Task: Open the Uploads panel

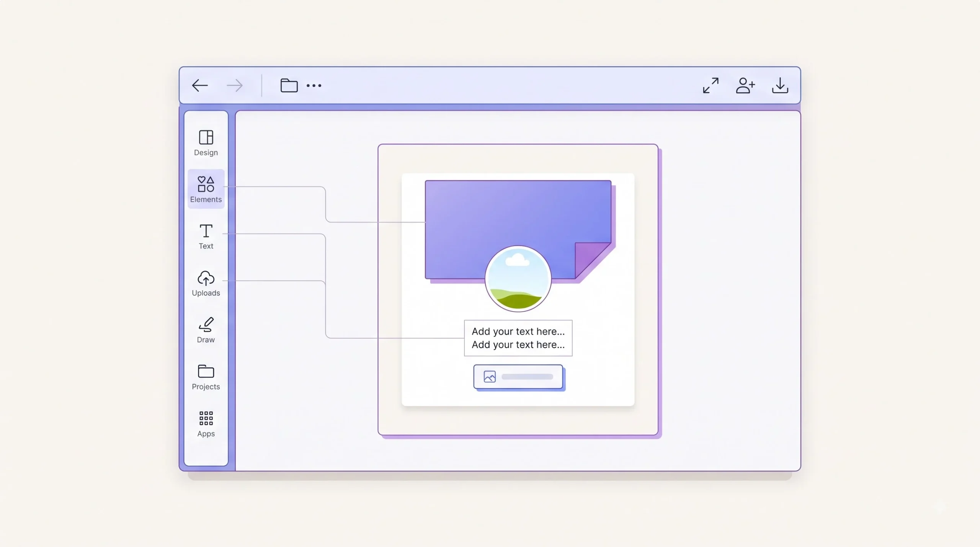Action: click(x=206, y=284)
